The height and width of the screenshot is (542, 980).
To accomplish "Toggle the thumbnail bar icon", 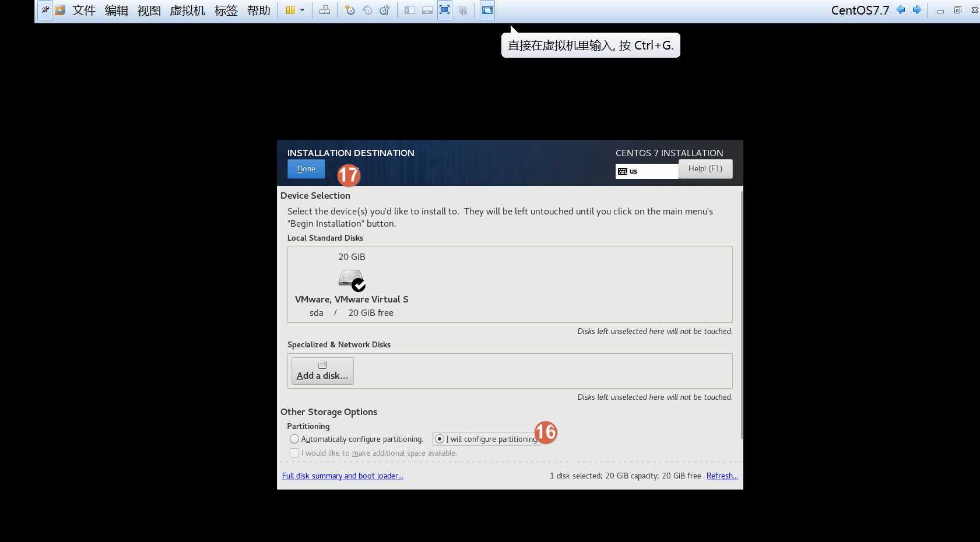I will click(427, 10).
